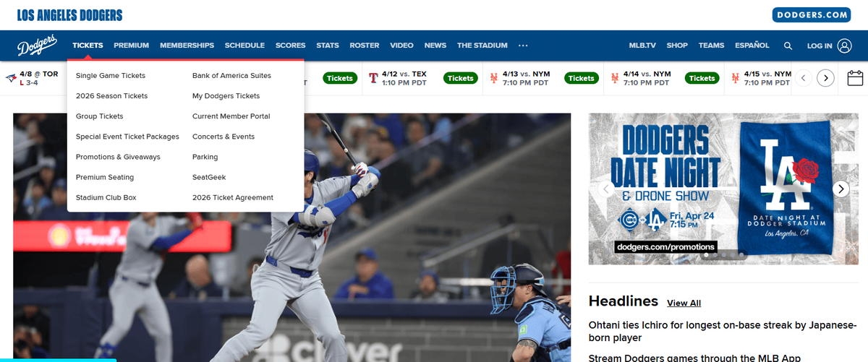Select Promotions & Giveaways
This screenshot has height=362, width=868.
point(118,157)
